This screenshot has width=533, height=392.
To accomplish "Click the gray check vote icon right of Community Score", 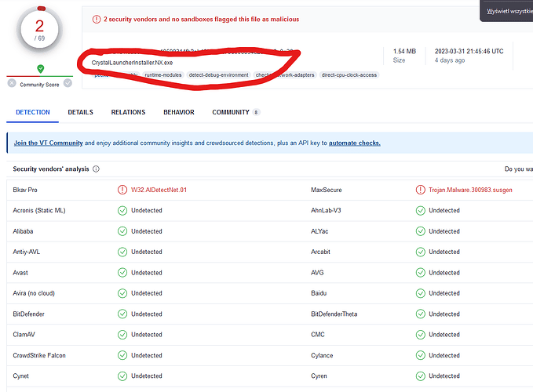I will [x=69, y=83].
